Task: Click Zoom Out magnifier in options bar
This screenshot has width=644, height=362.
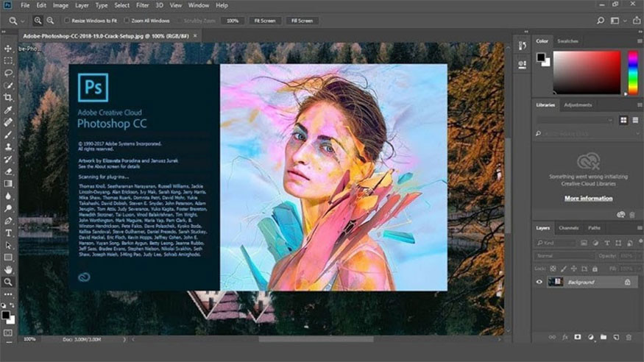Action: [50, 21]
